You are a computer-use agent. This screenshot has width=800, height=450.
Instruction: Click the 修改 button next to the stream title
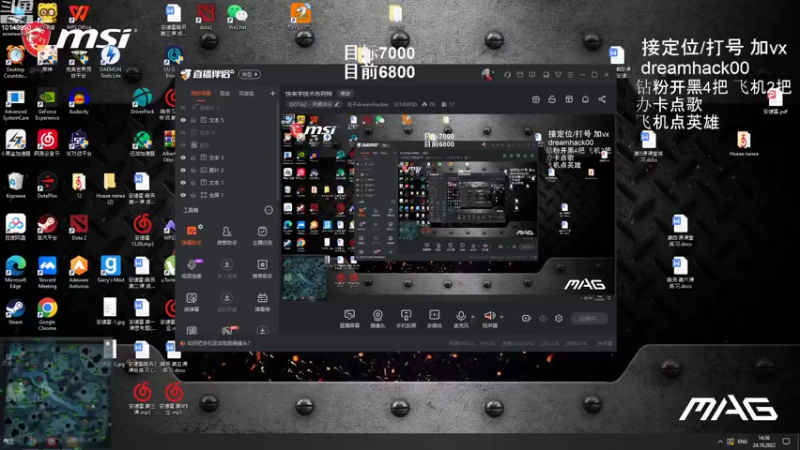click(345, 94)
